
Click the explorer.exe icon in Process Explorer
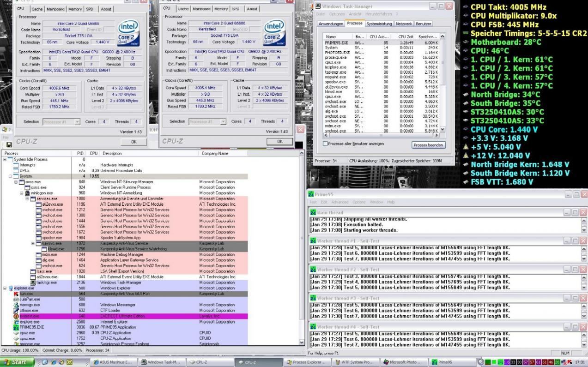point(11,288)
